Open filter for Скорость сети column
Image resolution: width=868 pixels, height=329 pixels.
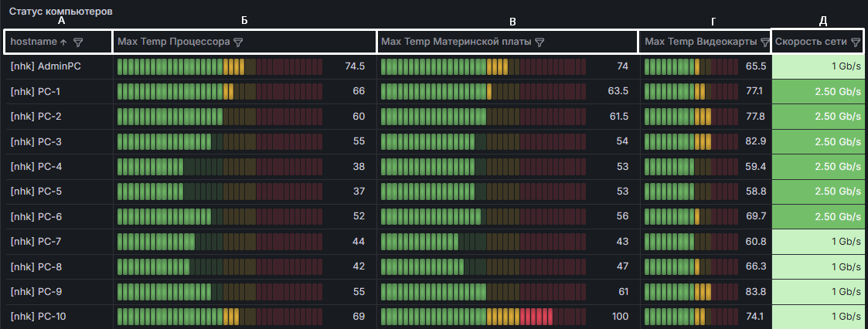click(856, 42)
